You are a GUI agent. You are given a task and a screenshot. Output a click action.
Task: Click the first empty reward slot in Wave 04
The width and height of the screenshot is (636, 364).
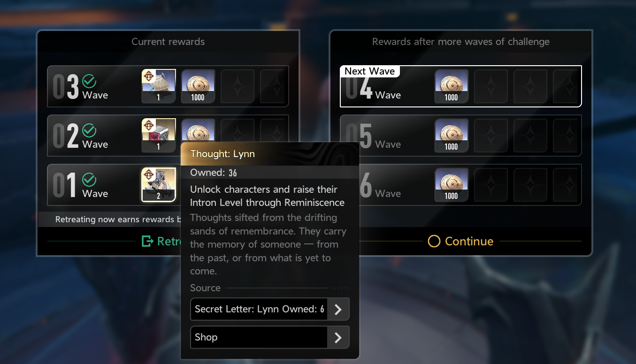(x=491, y=86)
